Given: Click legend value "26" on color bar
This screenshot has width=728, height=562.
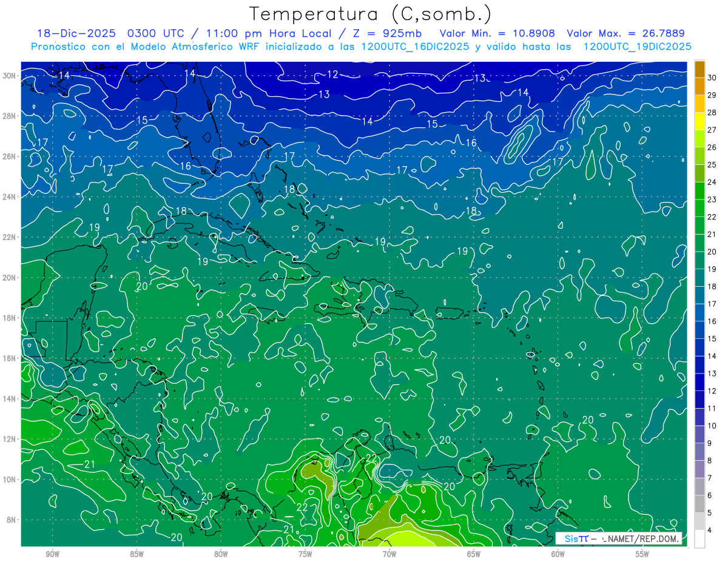Looking at the screenshot, I should (x=712, y=147).
